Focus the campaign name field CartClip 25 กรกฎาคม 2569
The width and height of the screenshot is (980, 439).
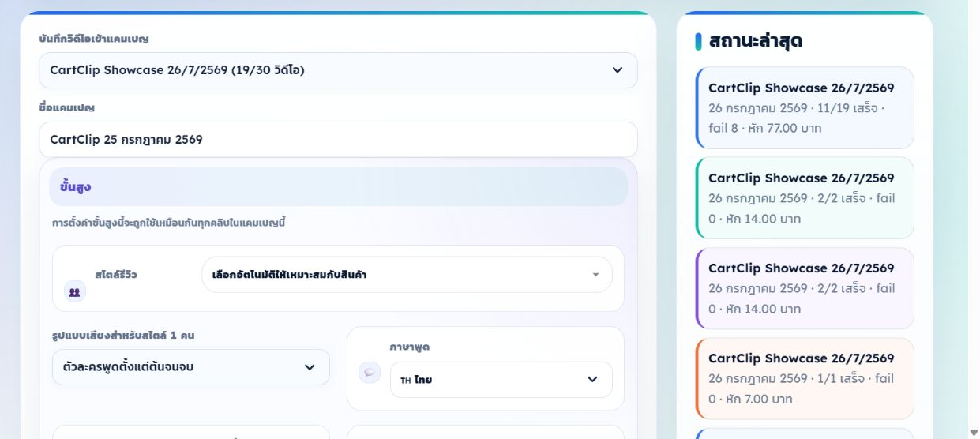point(338,140)
